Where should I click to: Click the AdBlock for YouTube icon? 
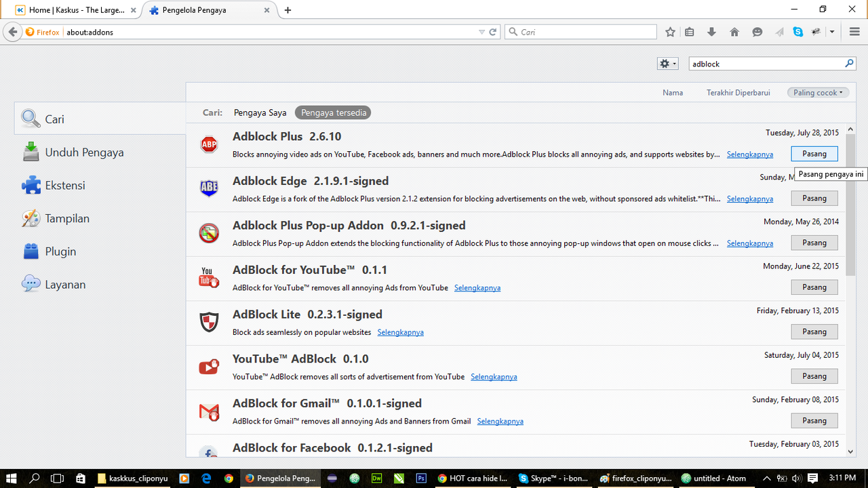[x=209, y=277]
